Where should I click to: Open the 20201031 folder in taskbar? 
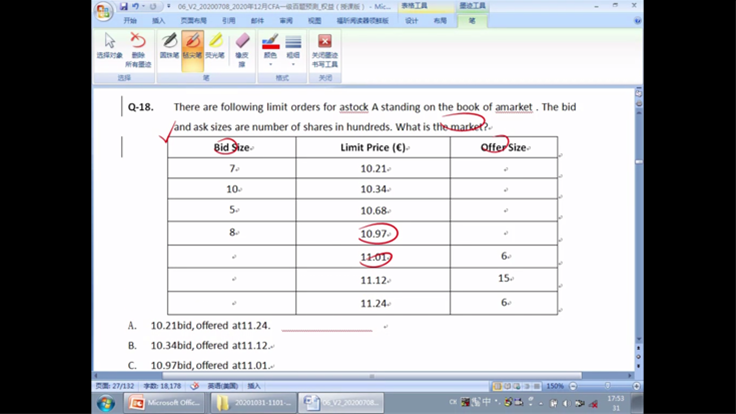[x=256, y=403]
